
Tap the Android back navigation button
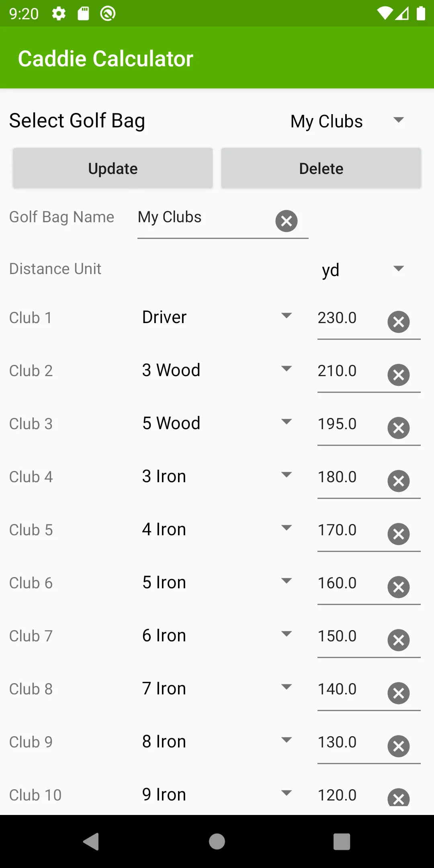tap(92, 841)
